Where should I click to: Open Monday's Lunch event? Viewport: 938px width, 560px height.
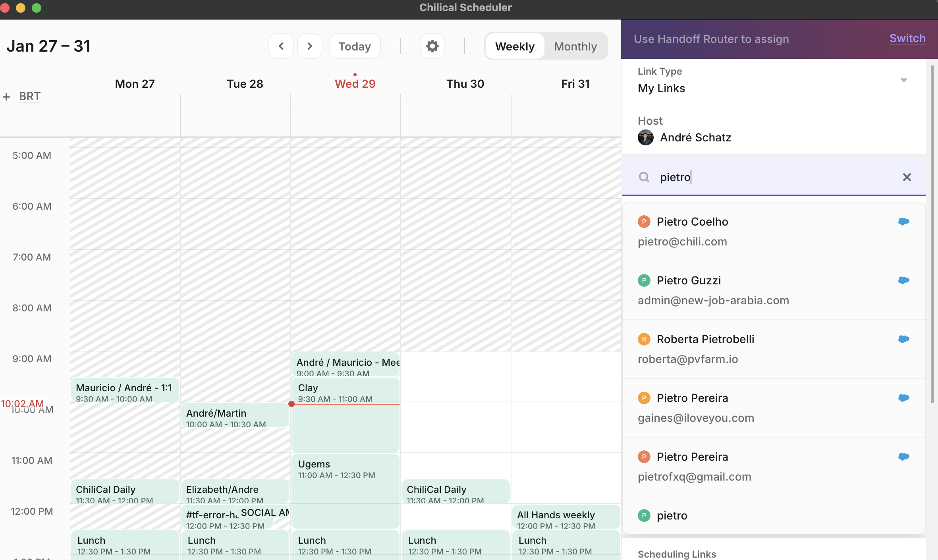pyautogui.click(x=125, y=545)
